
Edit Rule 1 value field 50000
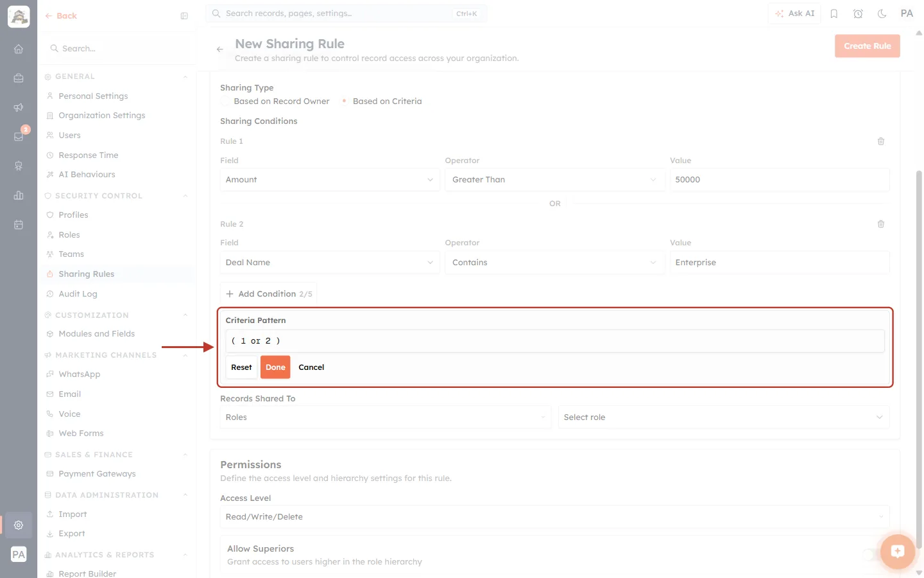(x=780, y=180)
